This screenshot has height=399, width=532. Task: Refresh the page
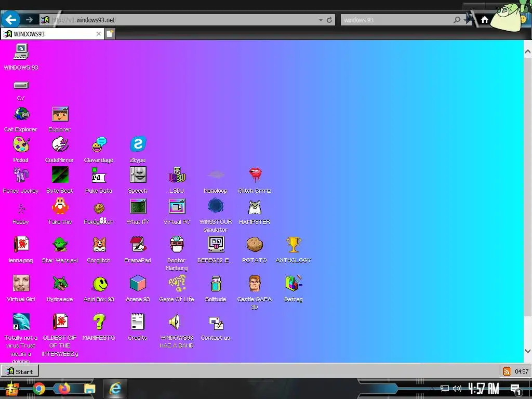pyautogui.click(x=329, y=20)
